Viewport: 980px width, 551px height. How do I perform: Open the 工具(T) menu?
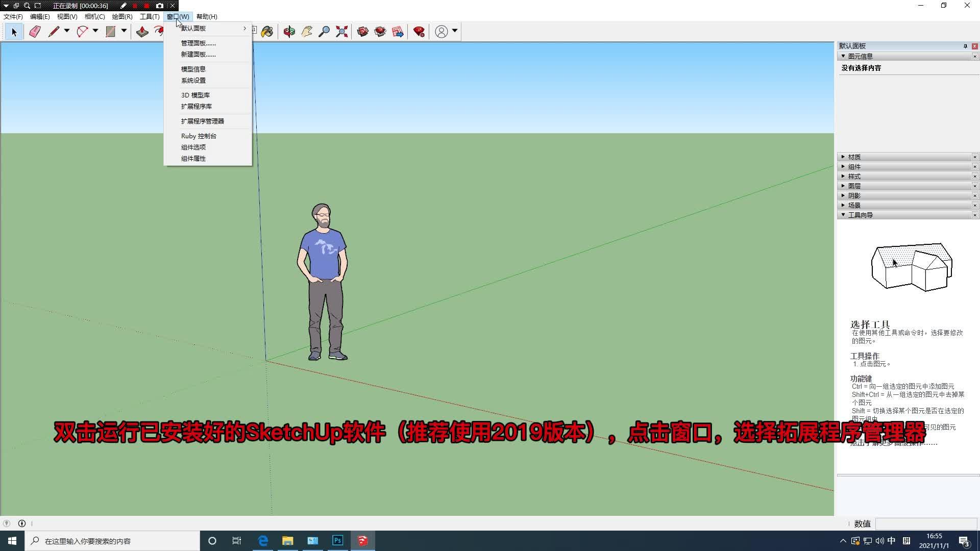pyautogui.click(x=150, y=17)
